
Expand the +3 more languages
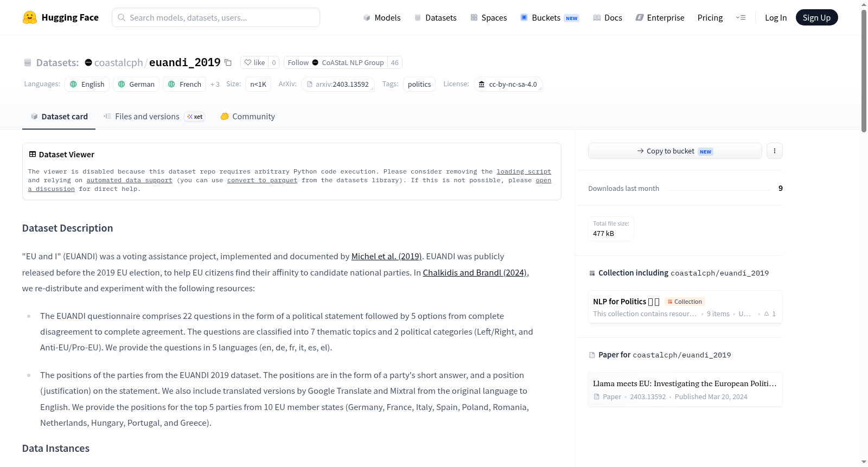(x=215, y=84)
